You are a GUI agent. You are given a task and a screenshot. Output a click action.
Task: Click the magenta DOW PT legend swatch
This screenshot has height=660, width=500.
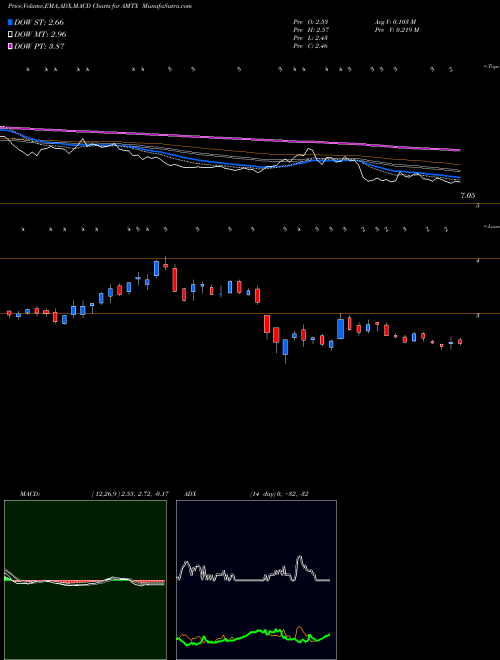(11, 46)
